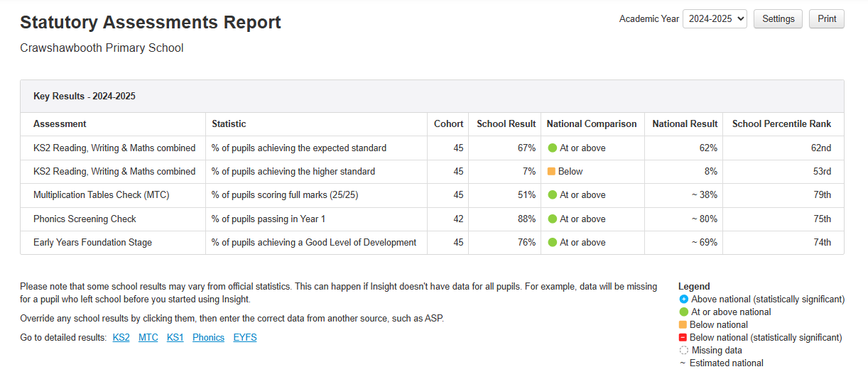
Task: Jump to EYFS detailed results link
Action: tap(245, 338)
